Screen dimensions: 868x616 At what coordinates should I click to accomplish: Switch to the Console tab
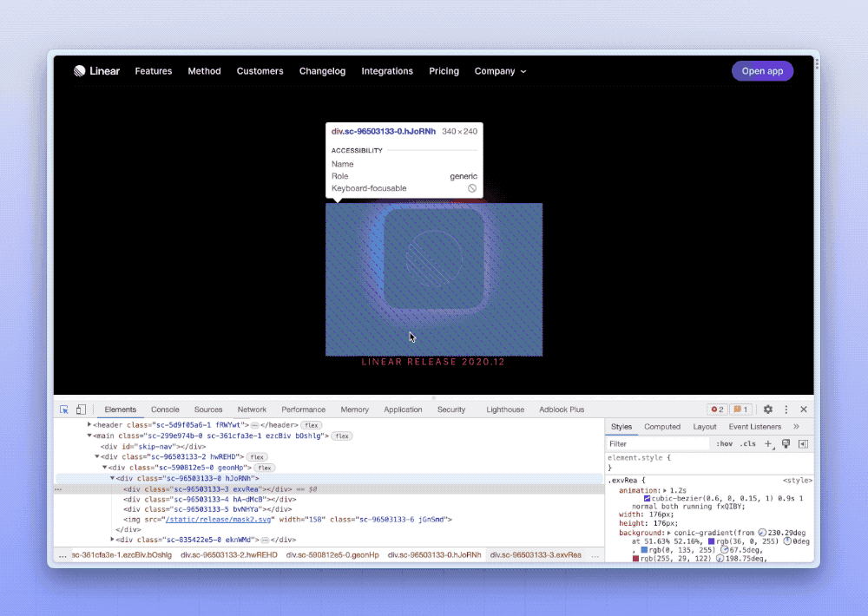(x=165, y=410)
